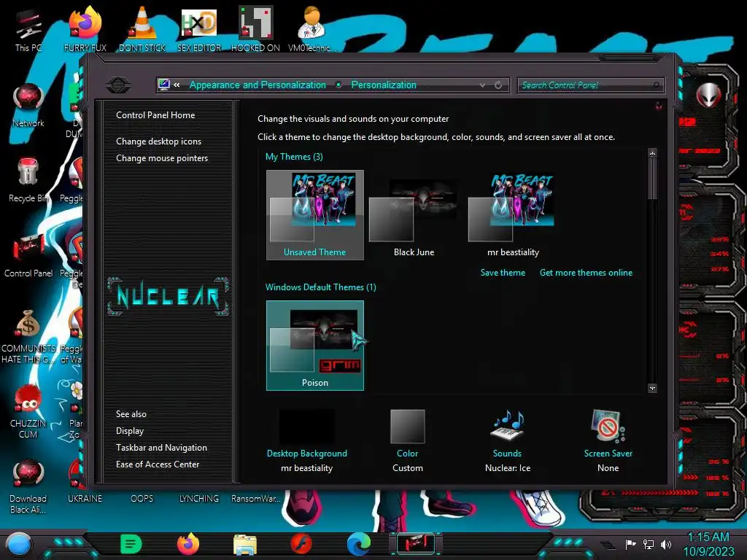747x560 pixels.
Task: Click Change mouse pointers link
Action: pos(162,158)
